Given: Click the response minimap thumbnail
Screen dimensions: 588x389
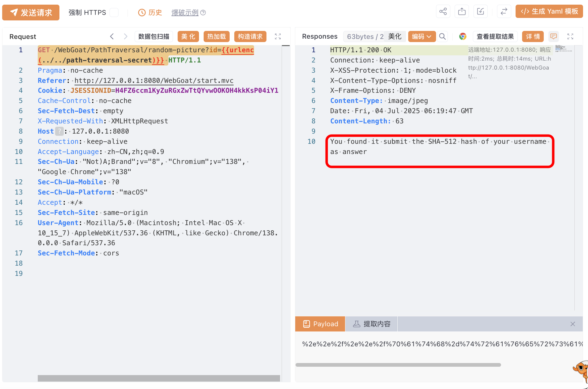Looking at the screenshot, I should click(564, 48).
